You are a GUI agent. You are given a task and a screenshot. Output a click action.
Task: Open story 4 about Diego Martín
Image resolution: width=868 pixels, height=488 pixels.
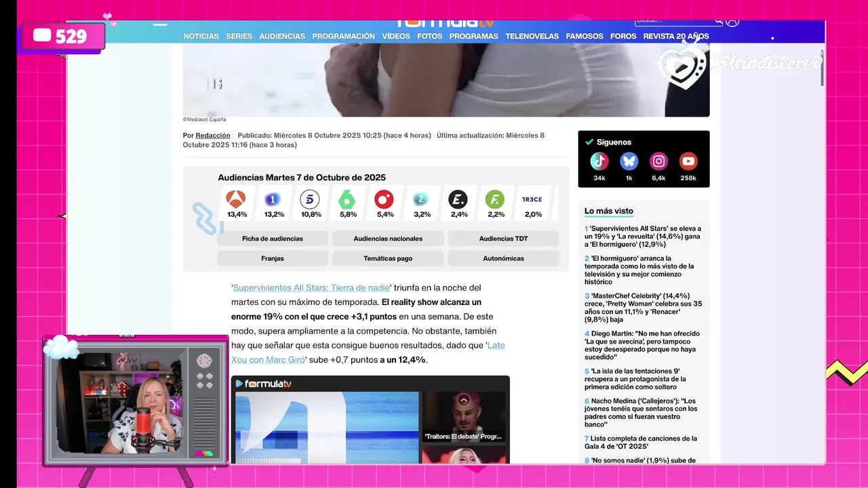(x=642, y=345)
